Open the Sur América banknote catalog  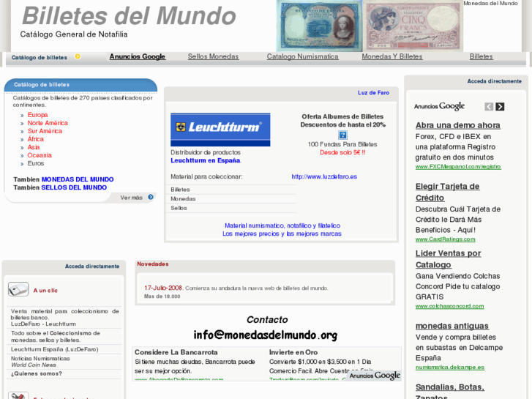point(45,131)
